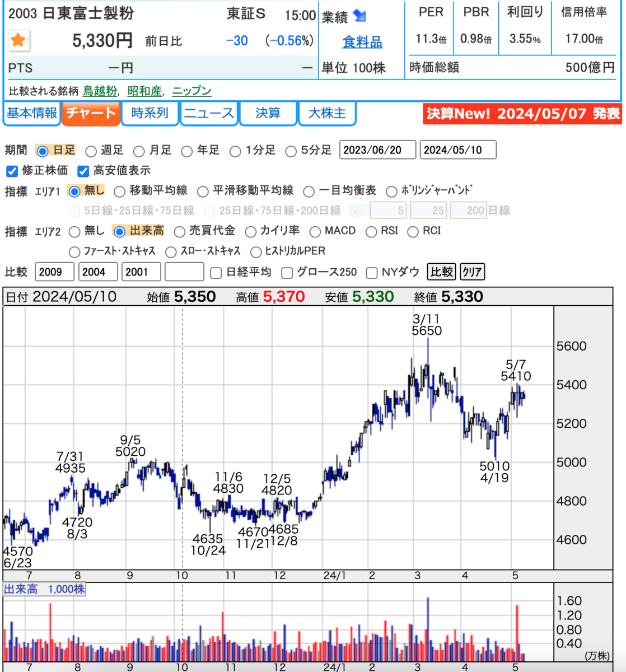Select the 出来高 indicator radio
Image resolution: width=626 pixels, height=672 pixels.
click(119, 232)
